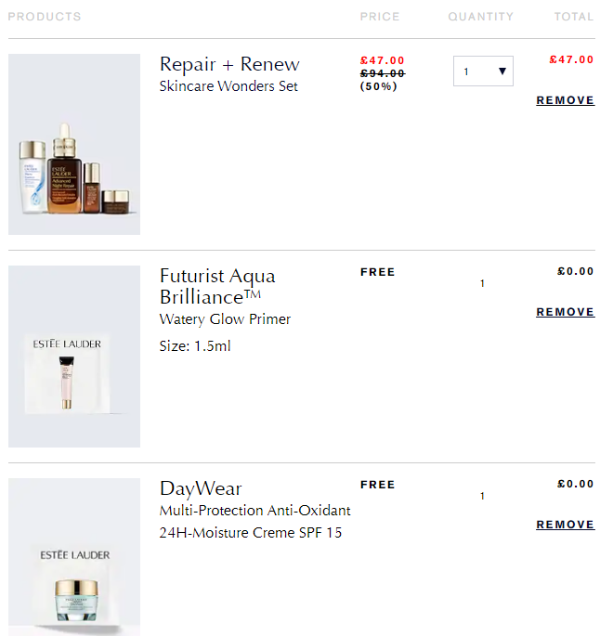Click the TOTAL column header

574,17
